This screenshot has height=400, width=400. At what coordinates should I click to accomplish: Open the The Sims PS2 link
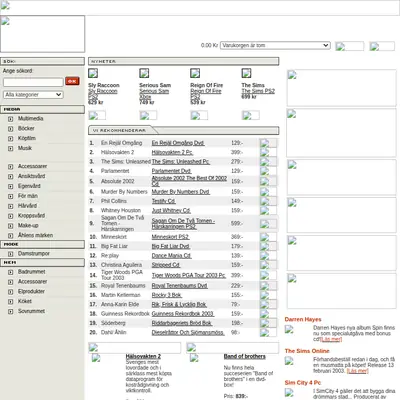tap(258, 91)
